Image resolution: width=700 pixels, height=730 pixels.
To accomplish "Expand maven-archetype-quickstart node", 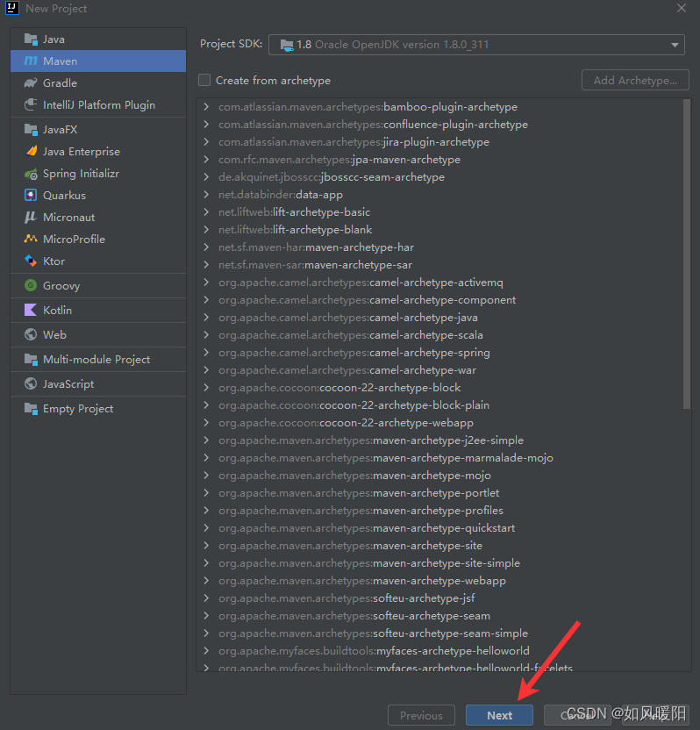I will coord(206,528).
